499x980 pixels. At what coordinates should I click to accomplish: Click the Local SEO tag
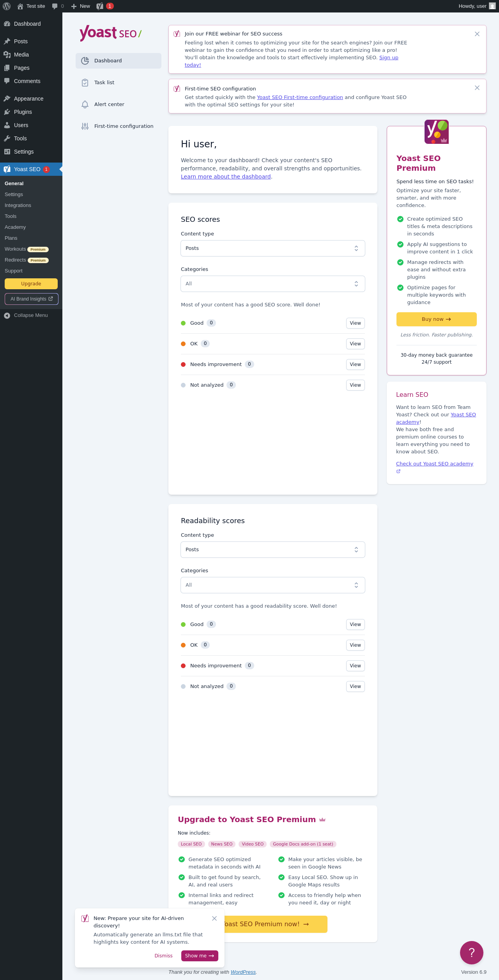[x=191, y=844]
